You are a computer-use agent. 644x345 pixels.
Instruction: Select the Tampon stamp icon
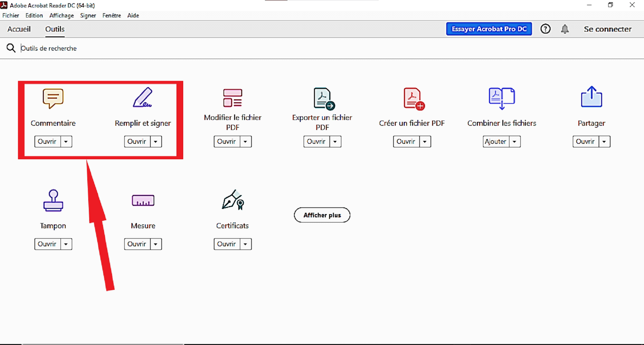click(53, 201)
